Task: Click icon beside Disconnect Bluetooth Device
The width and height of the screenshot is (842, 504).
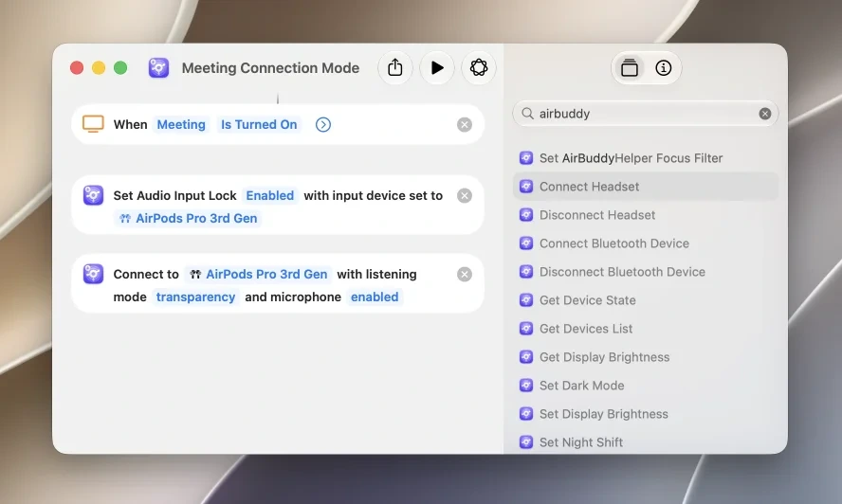Action: pos(526,272)
